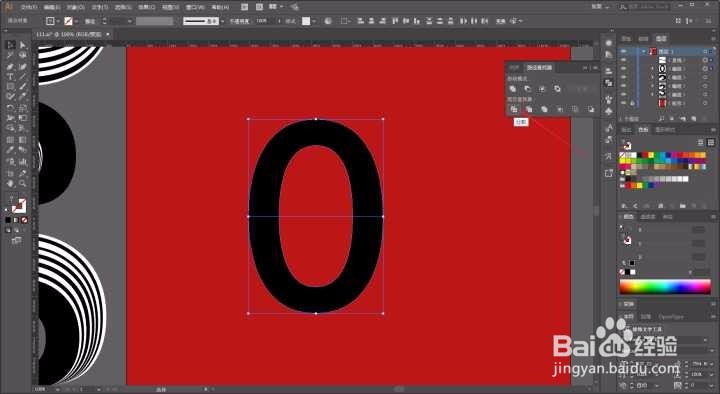This screenshot has width=720, height=394.
Task: Click the color spectrum bar in Color panel
Action: (x=665, y=287)
